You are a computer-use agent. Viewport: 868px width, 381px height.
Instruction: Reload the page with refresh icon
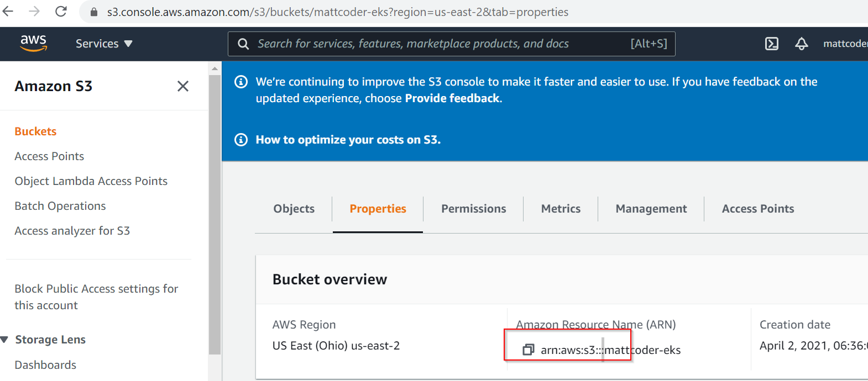(x=61, y=12)
